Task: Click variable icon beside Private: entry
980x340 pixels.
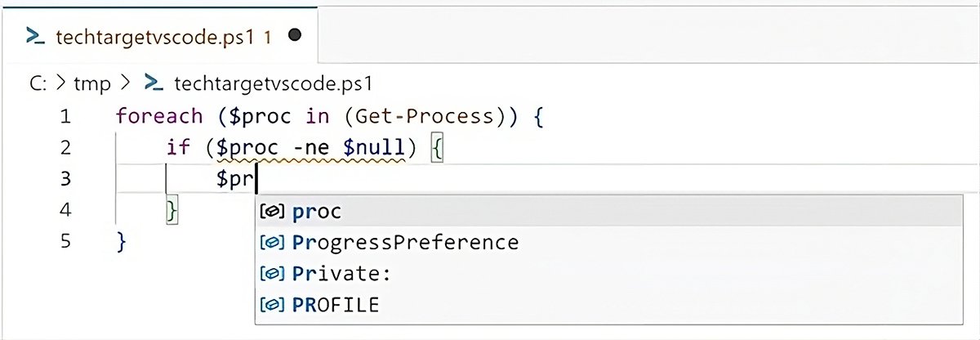Action: tap(271, 274)
